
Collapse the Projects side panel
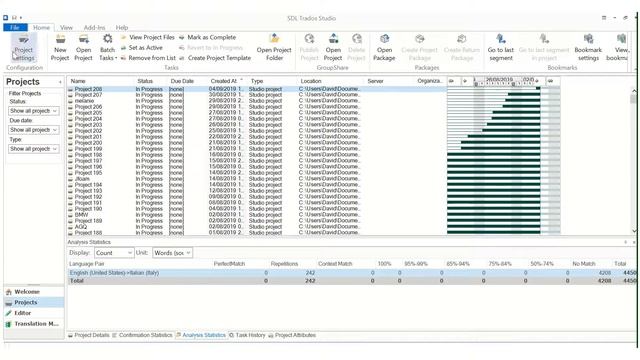[60, 82]
